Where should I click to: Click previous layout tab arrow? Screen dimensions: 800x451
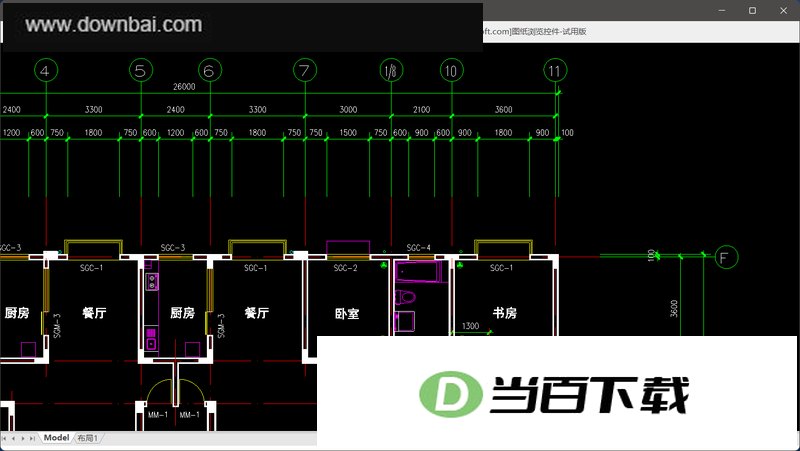point(14,438)
